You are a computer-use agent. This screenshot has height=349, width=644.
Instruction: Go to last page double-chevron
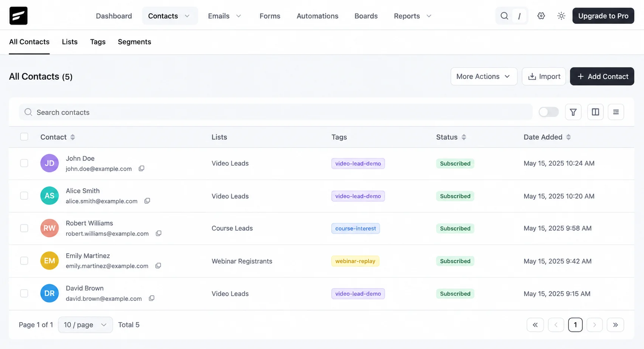pos(615,325)
